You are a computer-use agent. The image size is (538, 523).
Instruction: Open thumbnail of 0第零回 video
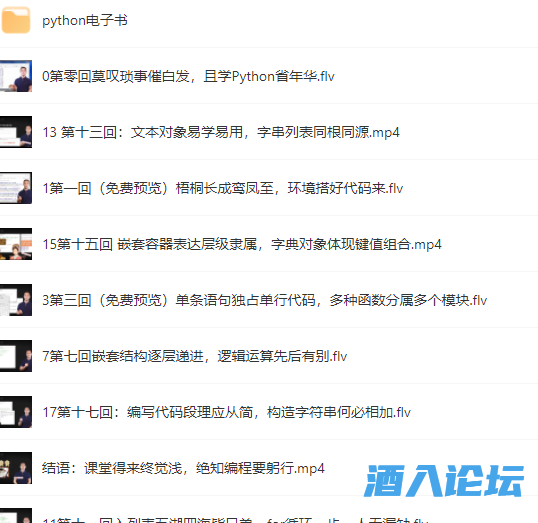coord(16,76)
